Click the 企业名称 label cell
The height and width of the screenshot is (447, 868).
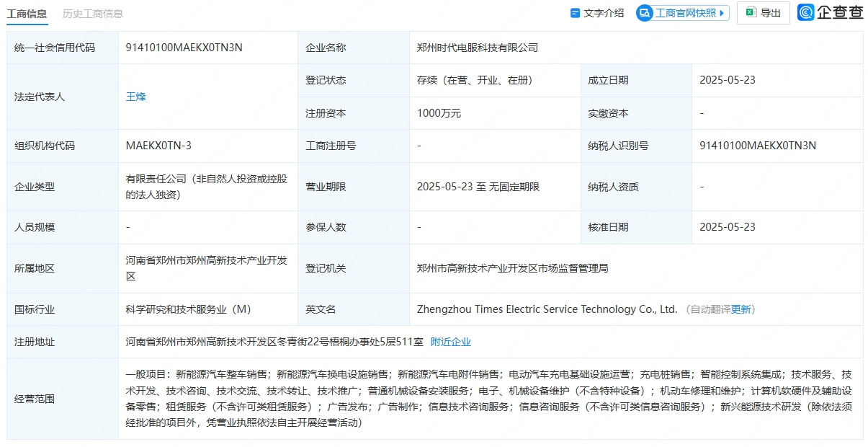(x=354, y=48)
